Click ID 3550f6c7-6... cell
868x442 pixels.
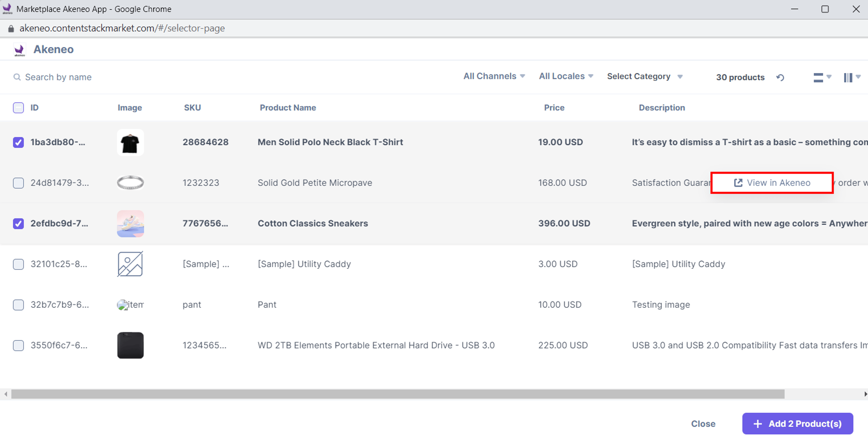coord(59,346)
